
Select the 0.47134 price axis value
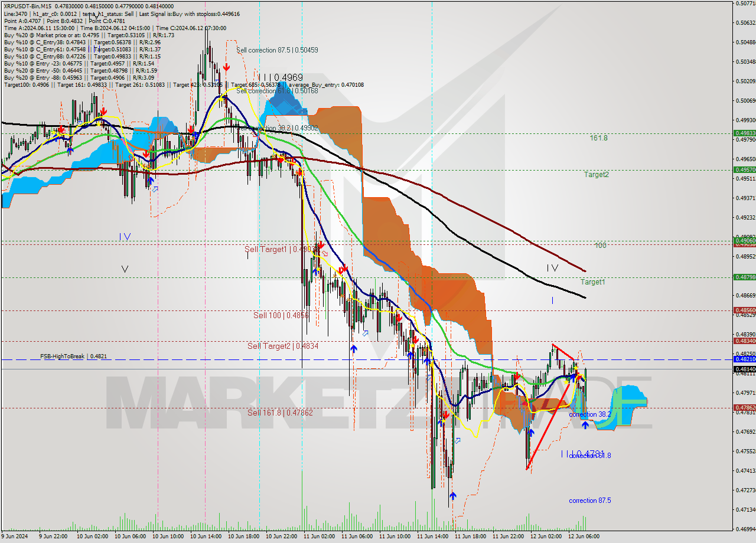[x=745, y=509]
